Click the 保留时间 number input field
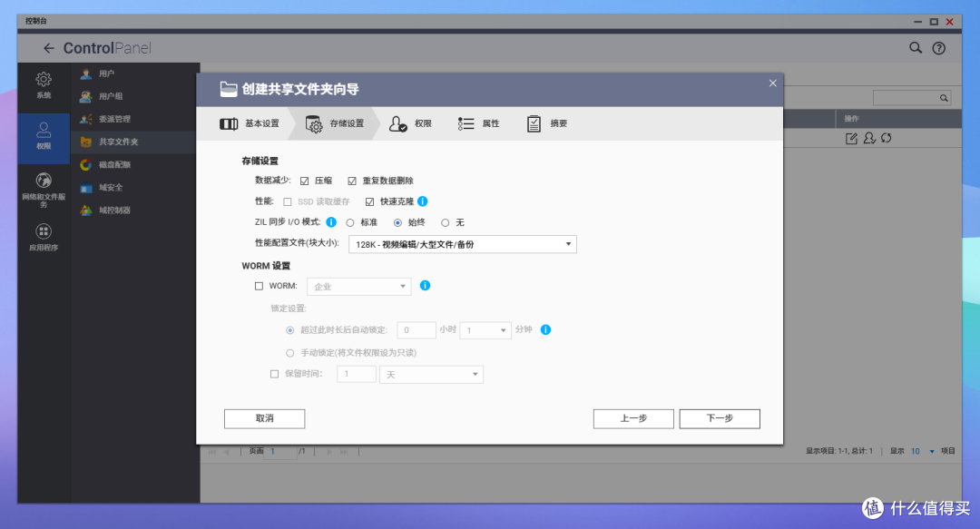Image resolution: width=980 pixels, height=529 pixels. [357, 374]
